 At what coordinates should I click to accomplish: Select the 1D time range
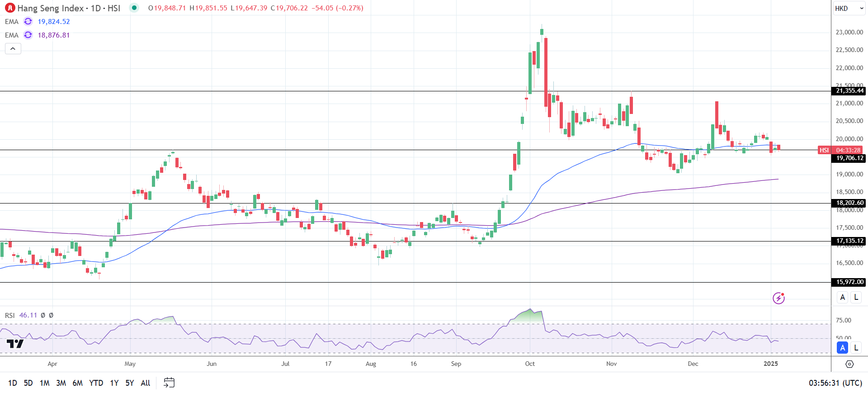13,383
